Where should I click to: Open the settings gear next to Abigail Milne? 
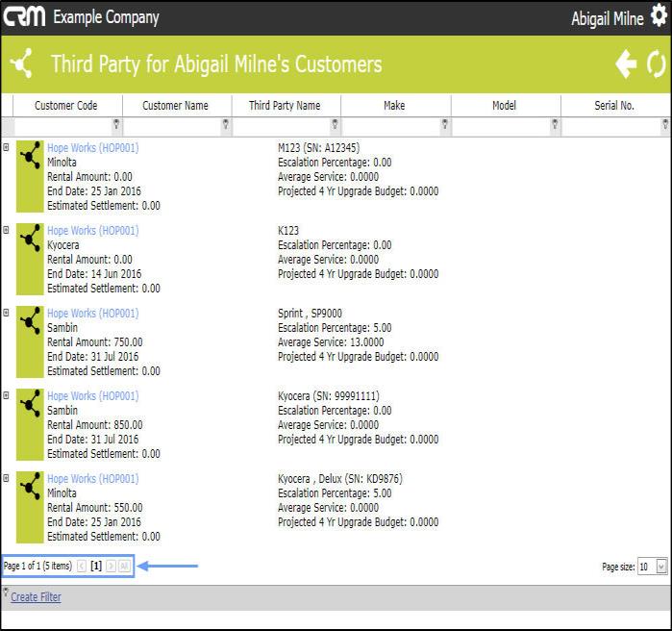659,15
